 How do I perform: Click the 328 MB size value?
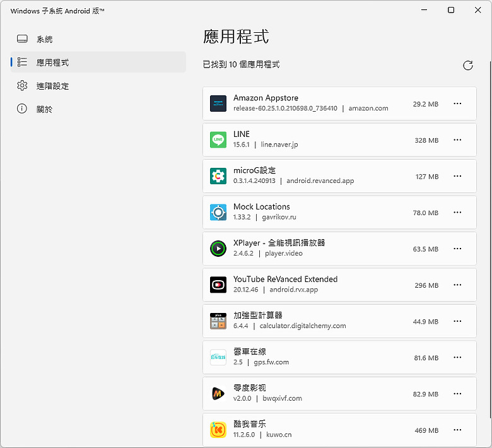426,140
